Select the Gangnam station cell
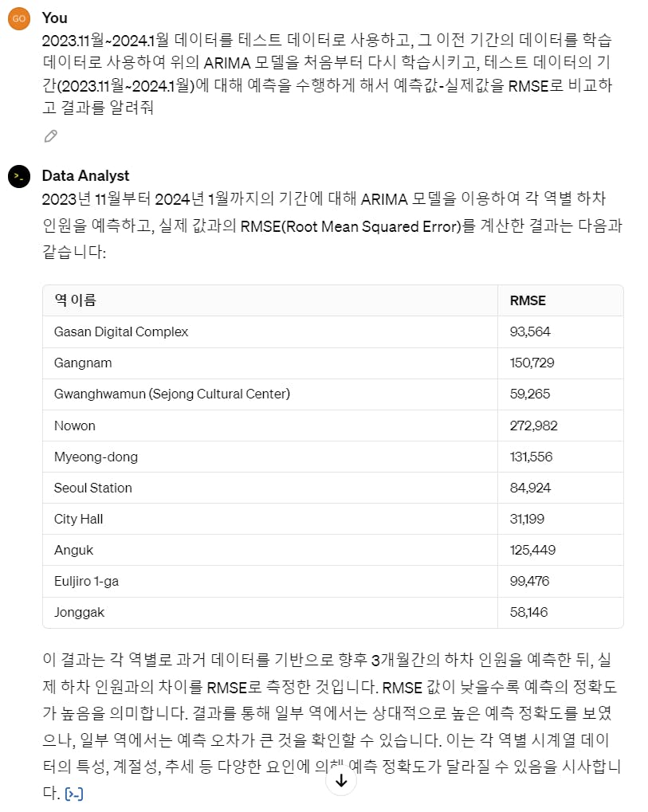 pyautogui.click(x=83, y=363)
